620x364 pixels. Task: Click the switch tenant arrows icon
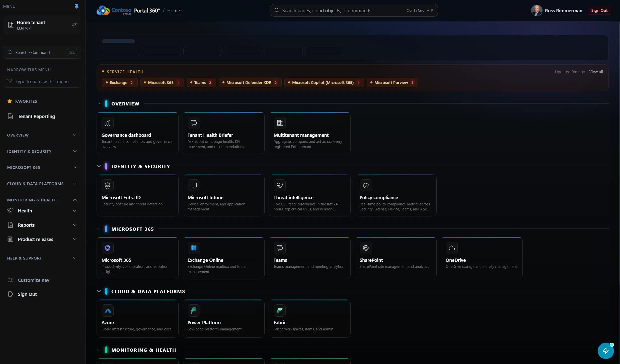(74, 25)
